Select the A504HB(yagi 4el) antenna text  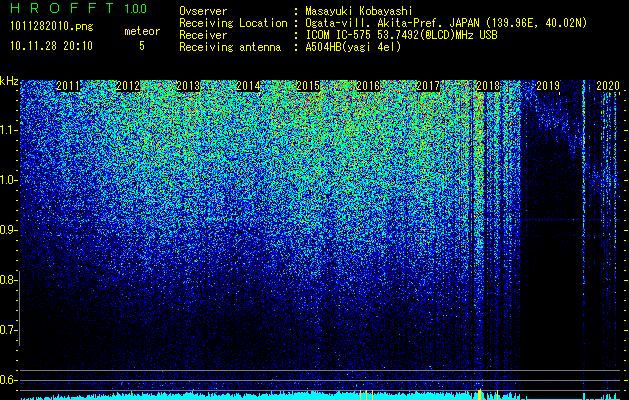(353, 47)
